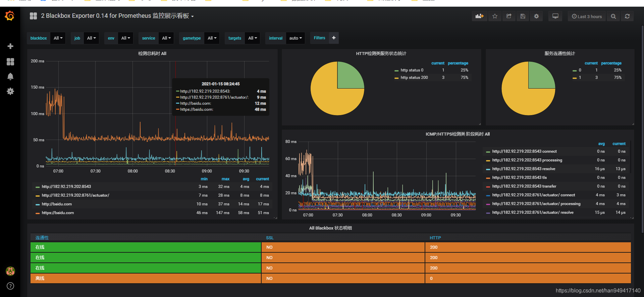Expand the interval auto dropdown

296,38
